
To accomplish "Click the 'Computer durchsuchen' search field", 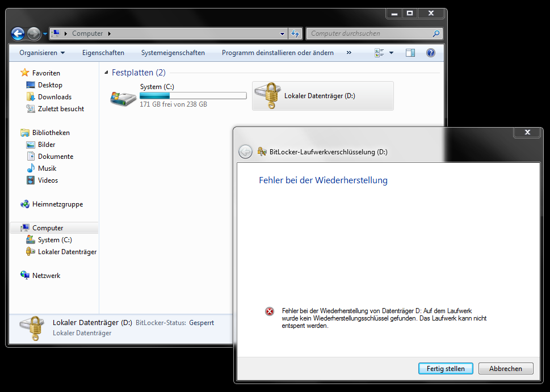I will point(374,33).
